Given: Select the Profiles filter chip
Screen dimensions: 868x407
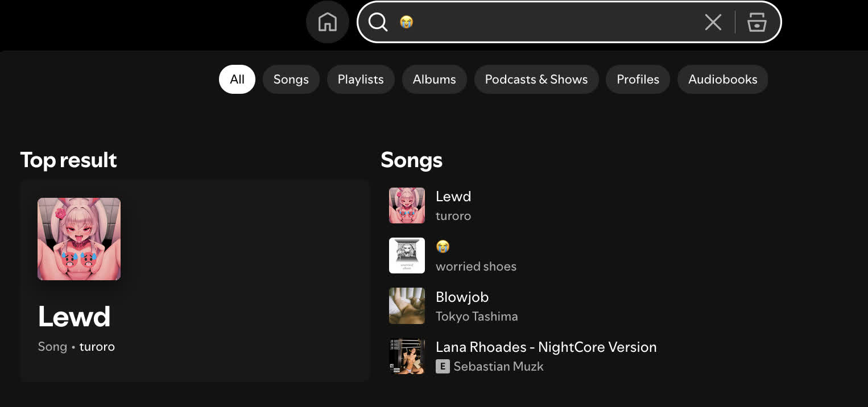Looking at the screenshot, I should 638,79.
